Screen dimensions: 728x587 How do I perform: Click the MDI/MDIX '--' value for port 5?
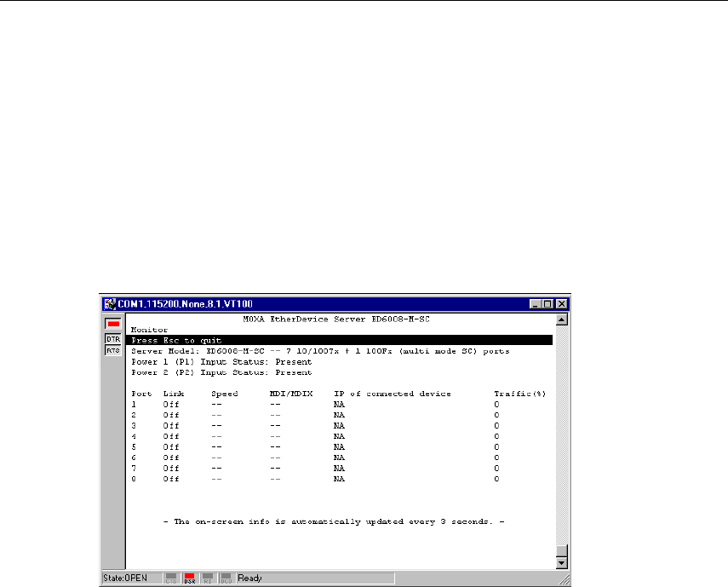(275, 447)
